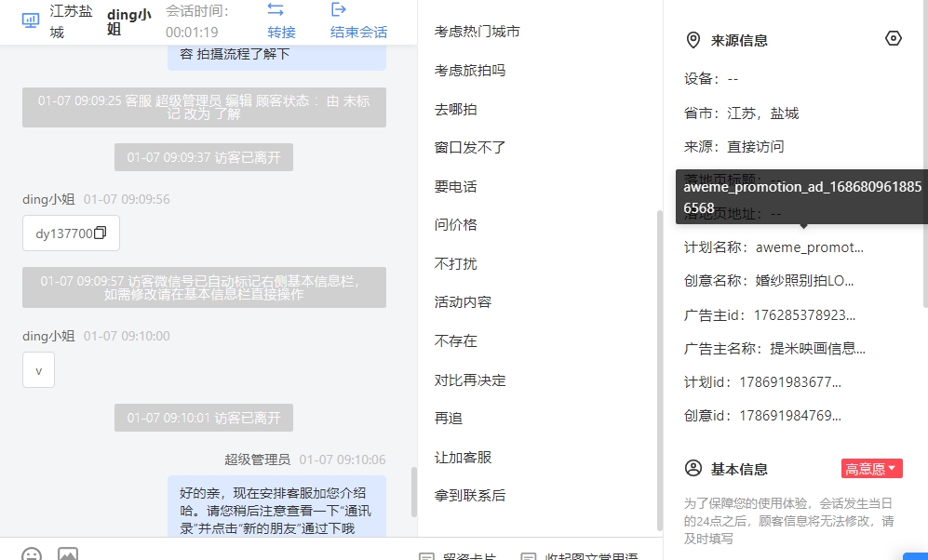This screenshot has width=928, height=560.
Task: Click the 创意名称 婚纱照别拍LO... value
Action: (x=804, y=281)
